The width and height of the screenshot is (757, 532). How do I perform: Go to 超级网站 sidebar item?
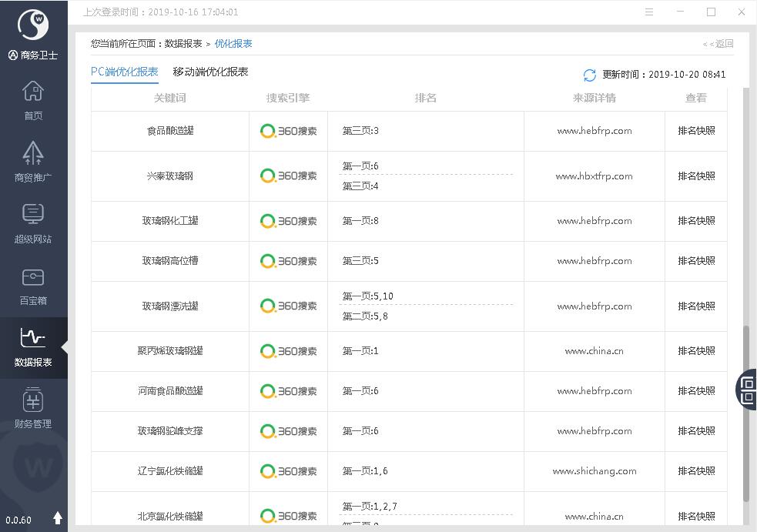[33, 223]
